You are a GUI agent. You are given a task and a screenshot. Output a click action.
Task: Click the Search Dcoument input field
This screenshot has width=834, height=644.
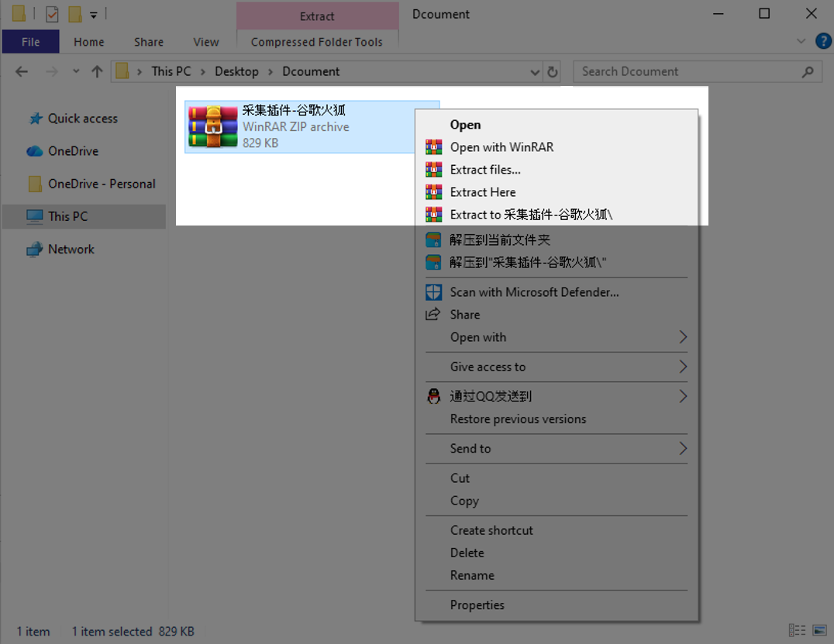[x=686, y=71]
